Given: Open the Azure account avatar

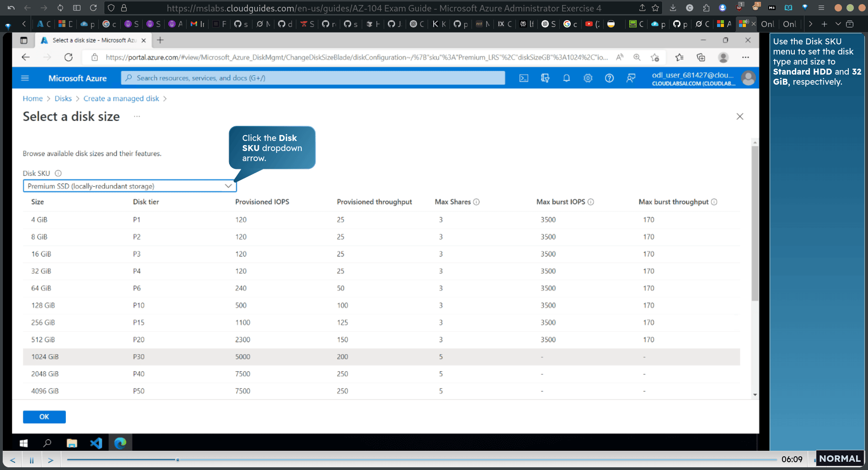Looking at the screenshot, I should click(x=748, y=78).
